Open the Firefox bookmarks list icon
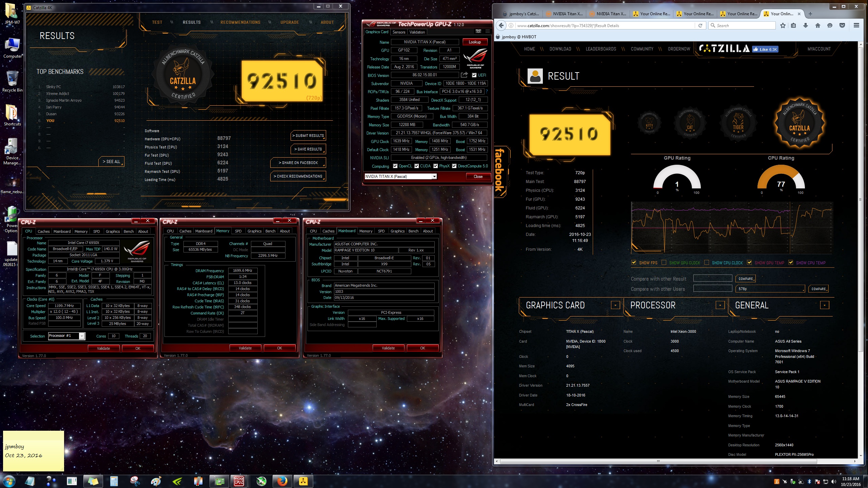The image size is (868, 488). point(793,25)
